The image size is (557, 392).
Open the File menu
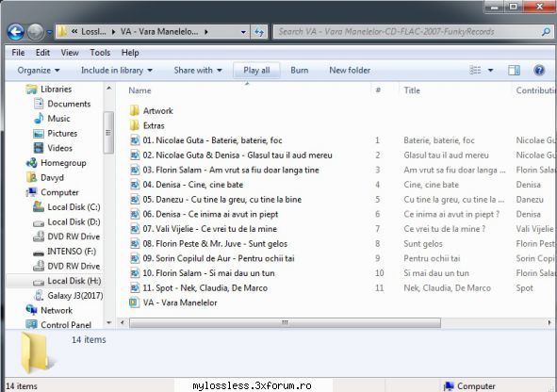pyautogui.click(x=18, y=53)
